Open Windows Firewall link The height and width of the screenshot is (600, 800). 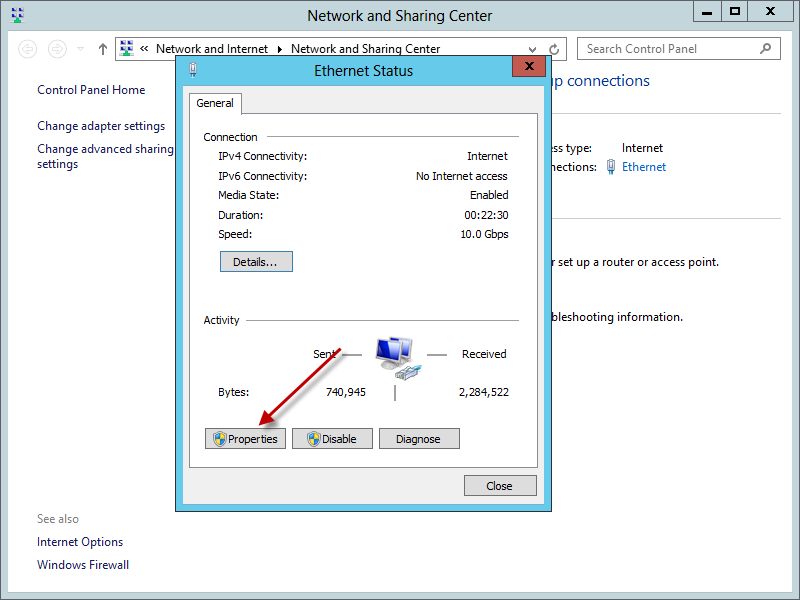click(83, 565)
